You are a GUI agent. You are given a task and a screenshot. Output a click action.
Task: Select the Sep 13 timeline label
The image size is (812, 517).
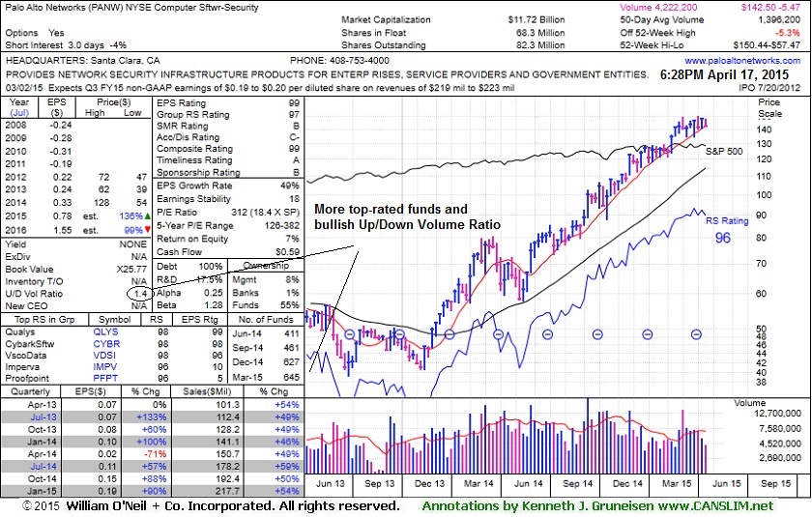coord(380,483)
